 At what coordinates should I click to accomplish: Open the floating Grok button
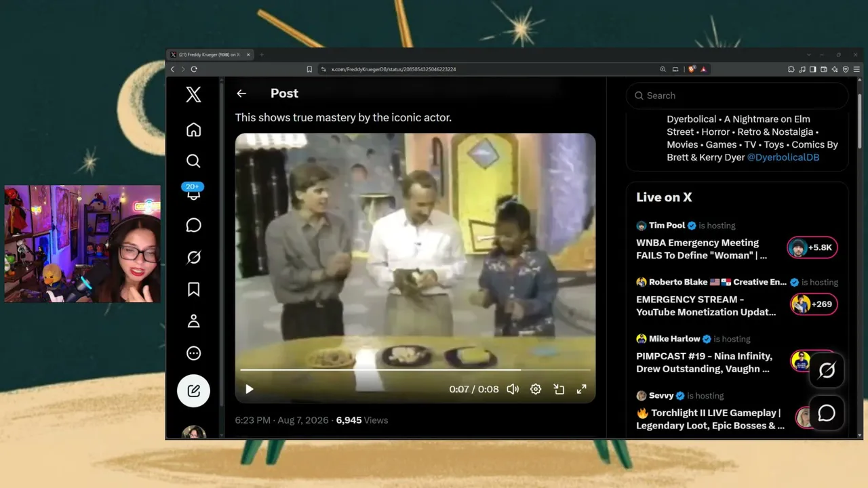coord(827,370)
